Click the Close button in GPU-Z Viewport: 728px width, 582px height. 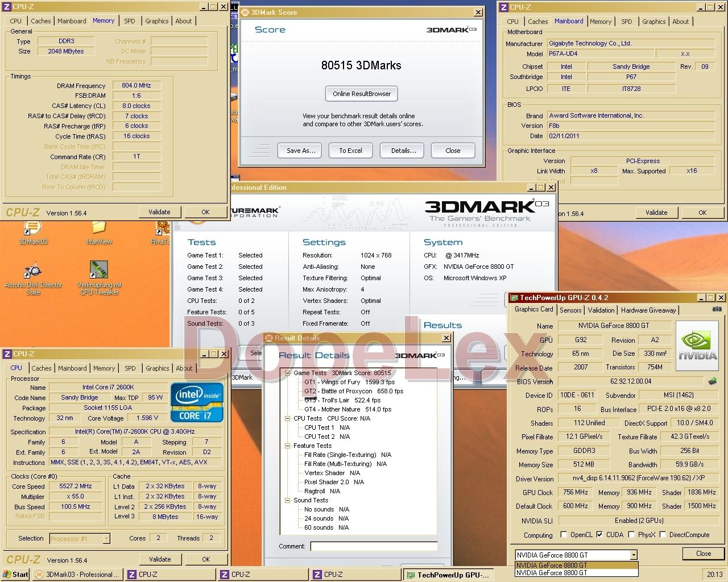pyautogui.click(x=704, y=554)
